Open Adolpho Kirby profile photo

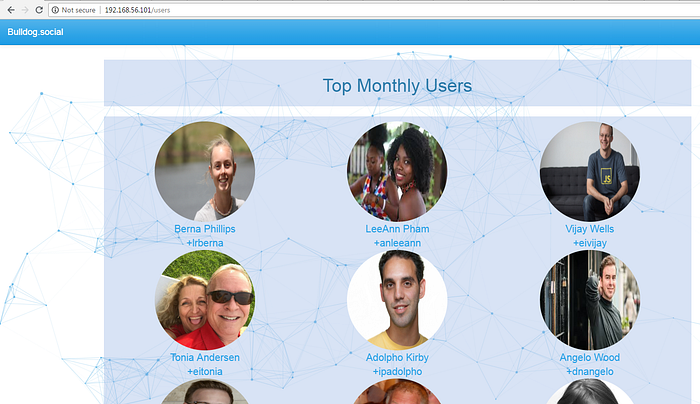coord(397,300)
